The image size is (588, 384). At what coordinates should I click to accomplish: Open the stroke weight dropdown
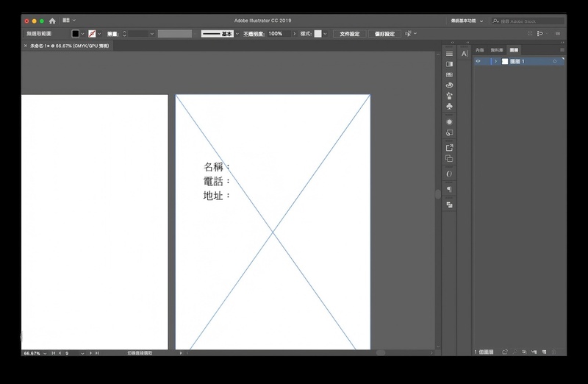[x=152, y=34]
